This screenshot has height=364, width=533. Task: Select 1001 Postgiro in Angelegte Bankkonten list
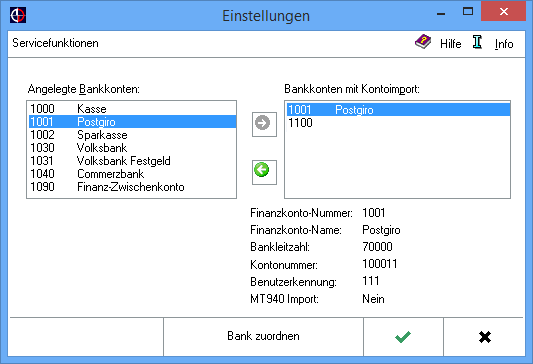click(x=132, y=122)
